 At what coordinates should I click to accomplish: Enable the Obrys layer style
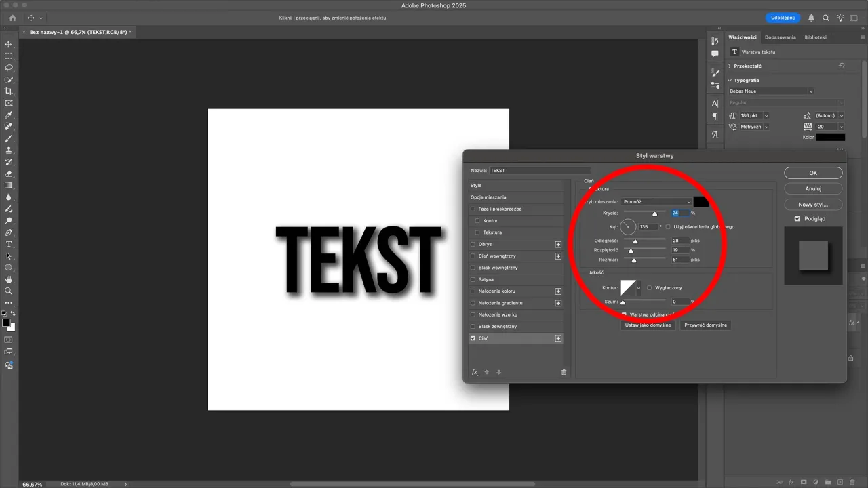point(473,245)
